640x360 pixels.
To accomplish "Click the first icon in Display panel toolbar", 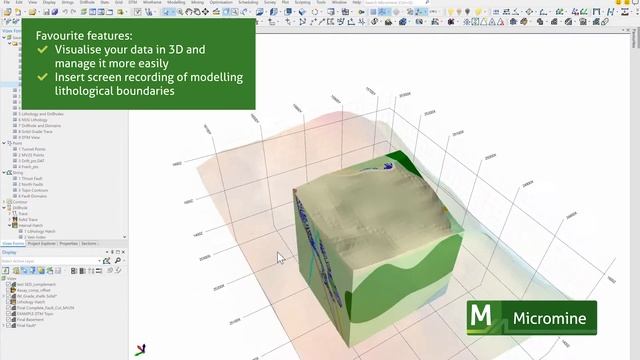I will pyautogui.click(x=6, y=271).
